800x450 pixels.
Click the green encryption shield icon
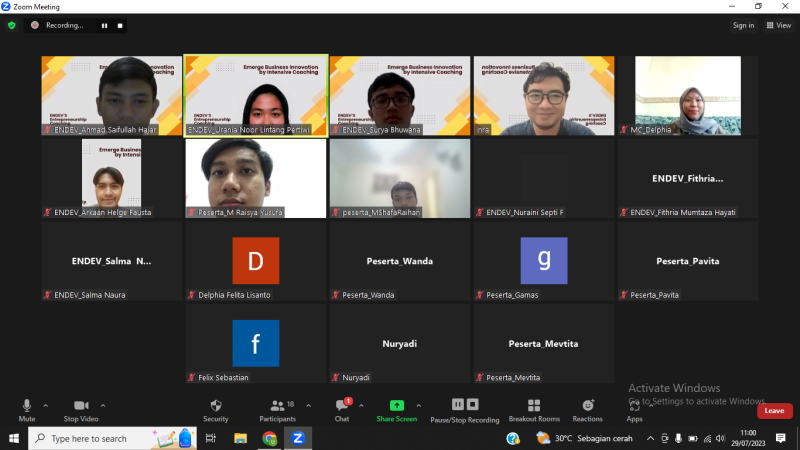tap(12, 25)
